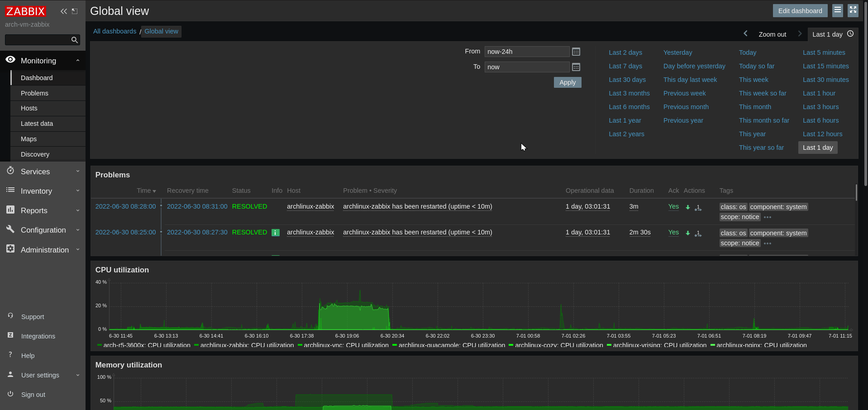Viewport: 868px width, 410px height.
Task: Select the Last 15 minutes range
Action: [x=825, y=66]
